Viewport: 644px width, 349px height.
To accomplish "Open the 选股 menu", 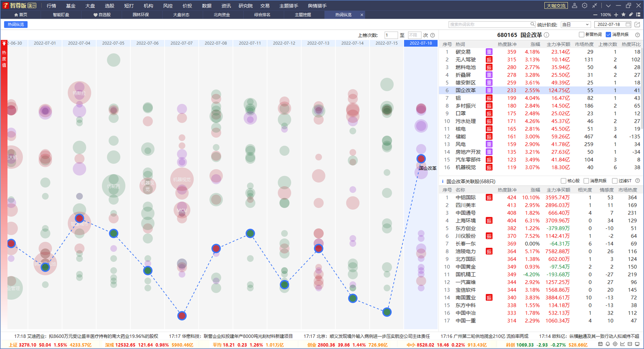I will tap(110, 6).
